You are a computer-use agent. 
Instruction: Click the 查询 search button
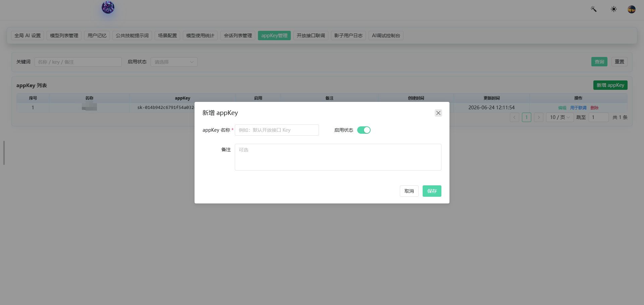pos(599,62)
